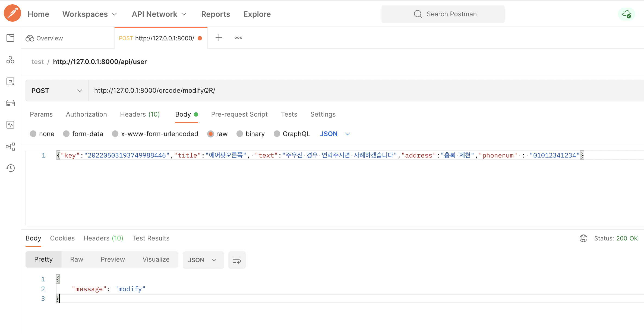
Task: Click the cloud sync status icon
Action: coord(626,14)
